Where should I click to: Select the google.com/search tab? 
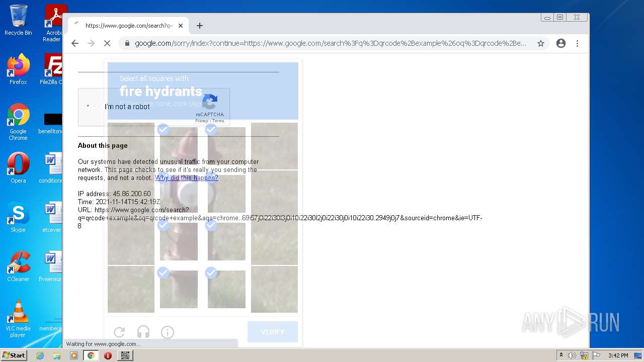(x=128, y=26)
